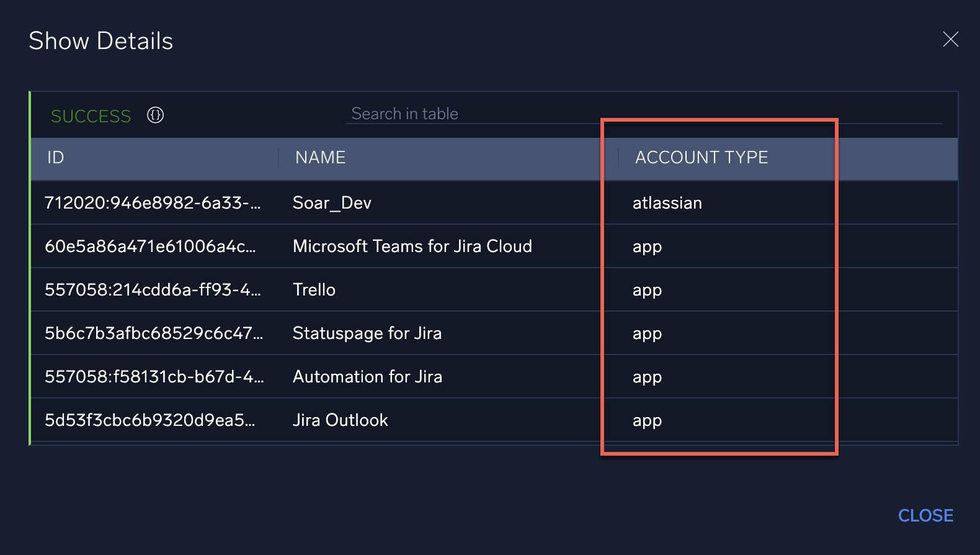980x555 pixels.
Task: Choose the Statuspage for Jira entry
Action: [367, 333]
